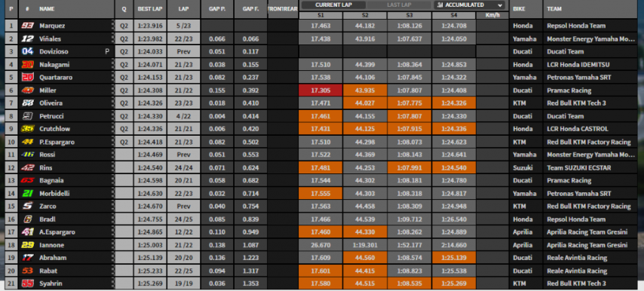Click the S4 sector column header
Screen dimensions: 644x291
(x=453, y=15)
